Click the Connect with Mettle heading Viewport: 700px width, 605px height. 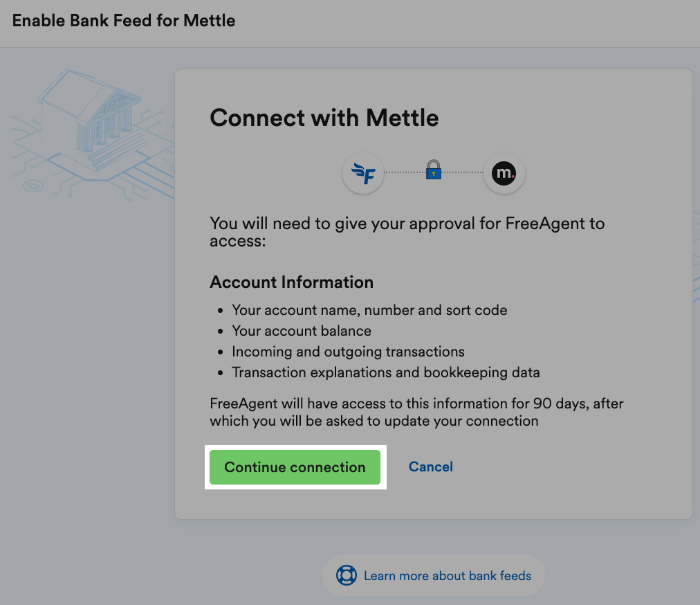[x=324, y=118]
